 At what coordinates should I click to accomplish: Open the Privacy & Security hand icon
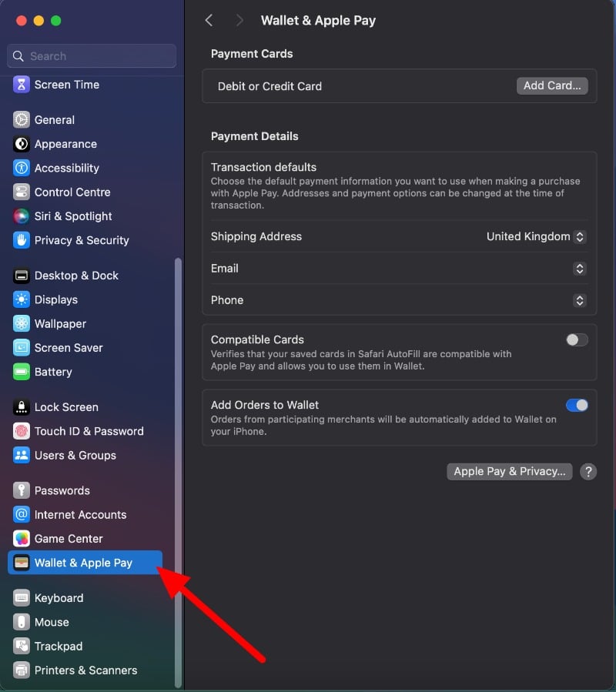pyautogui.click(x=22, y=240)
